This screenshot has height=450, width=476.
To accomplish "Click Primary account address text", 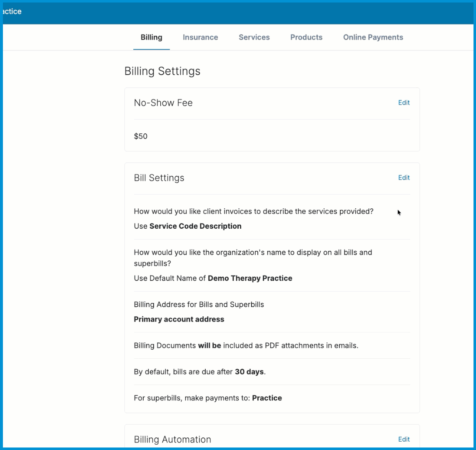I will click(x=179, y=320).
